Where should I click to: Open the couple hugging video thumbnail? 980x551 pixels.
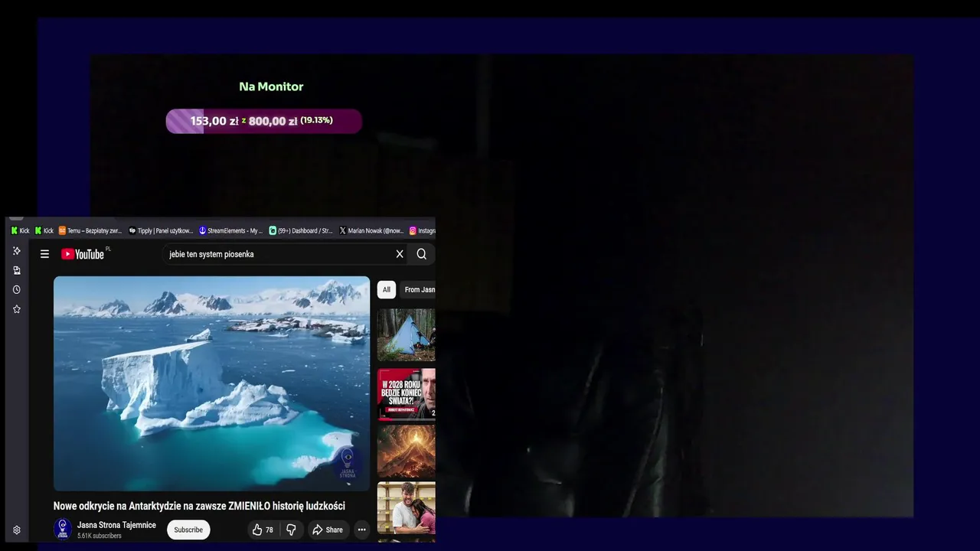407,507
